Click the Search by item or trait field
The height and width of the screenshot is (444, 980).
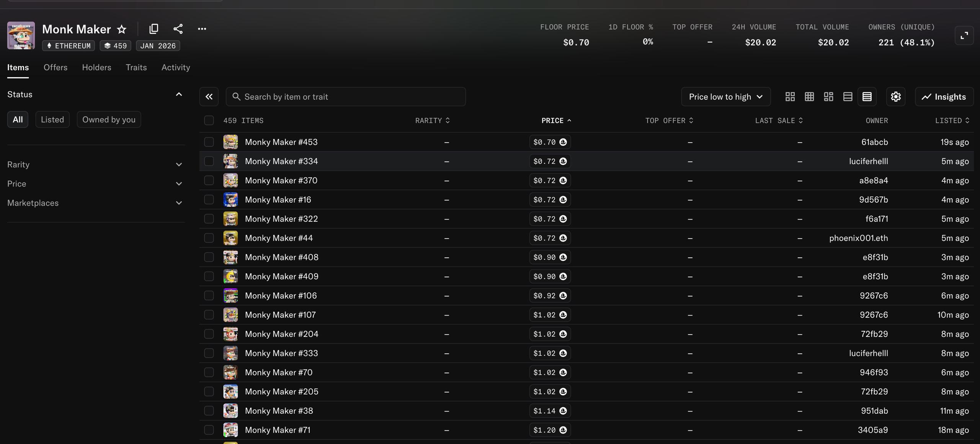pyautogui.click(x=345, y=97)
